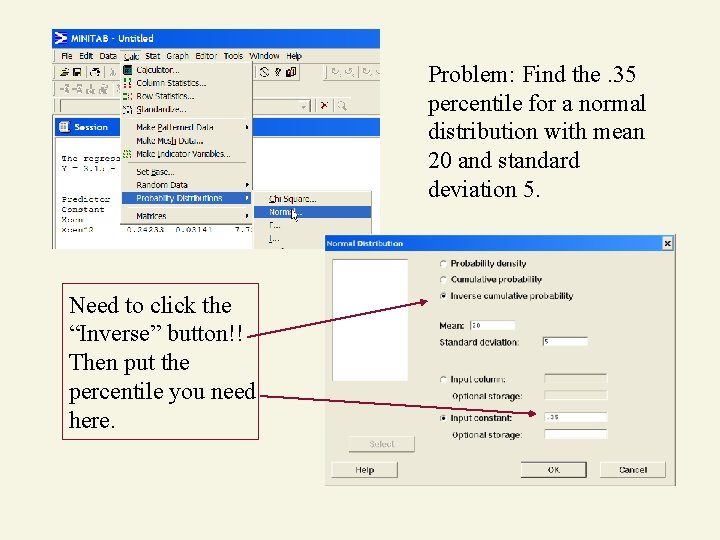The height and width of the screenshot is (540, 720).
Task: Click the red X icon beside combo box
Action: pos(324,106)
